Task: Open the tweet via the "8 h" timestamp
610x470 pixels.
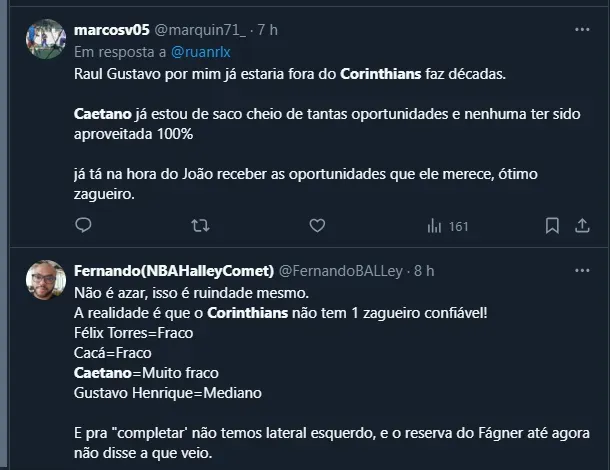Action: tap(424, 270)
